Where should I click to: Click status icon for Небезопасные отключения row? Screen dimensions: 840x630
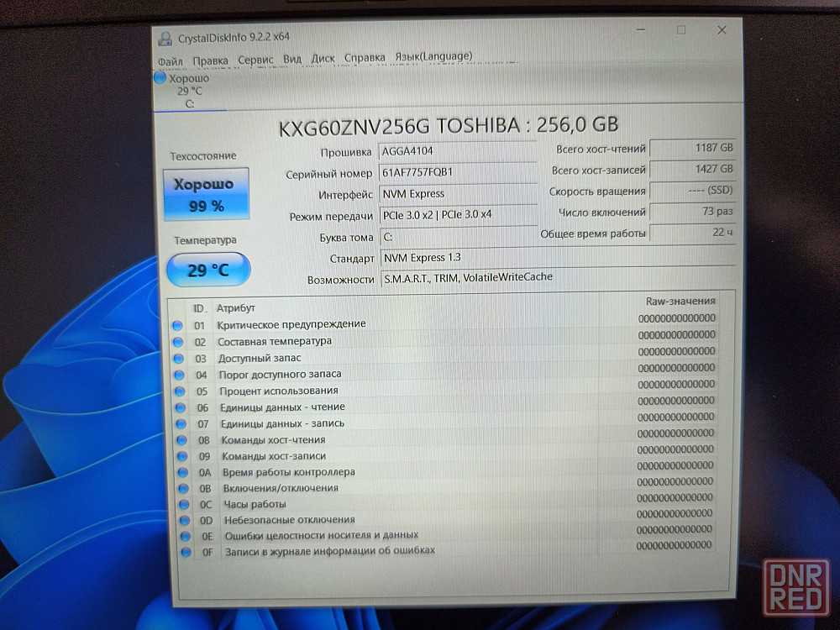point(184,520)
